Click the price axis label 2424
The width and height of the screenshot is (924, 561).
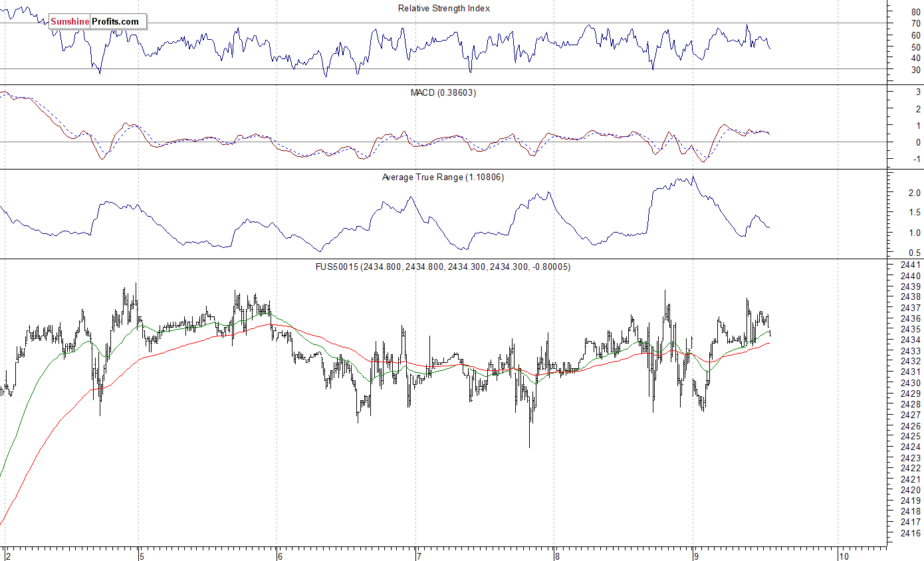[911, 447]
